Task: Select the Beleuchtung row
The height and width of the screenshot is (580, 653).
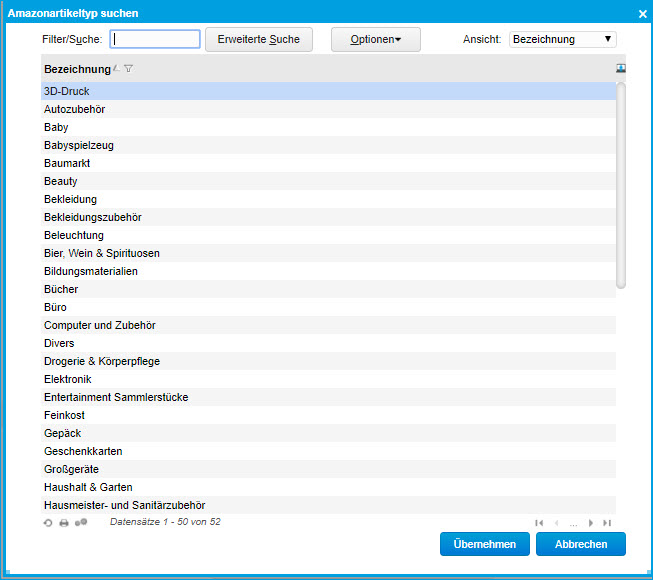Action: tap(328, 235)
